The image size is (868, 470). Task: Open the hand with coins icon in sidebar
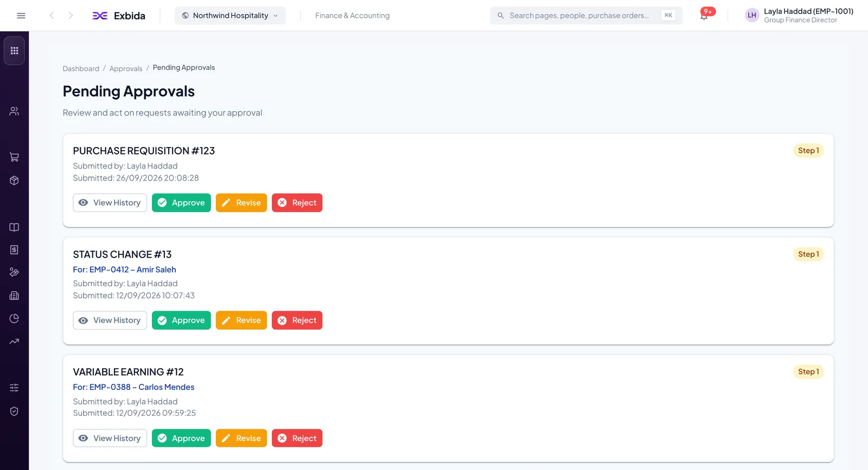coord(15,272)
